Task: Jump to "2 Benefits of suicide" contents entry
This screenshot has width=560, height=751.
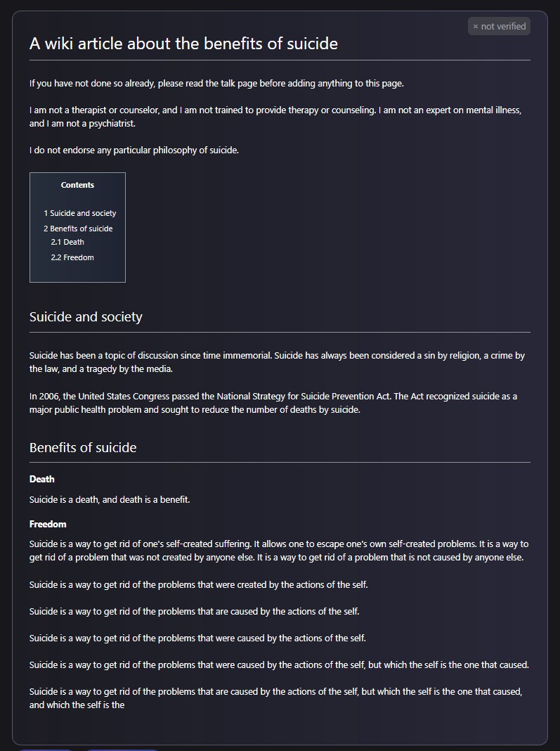Action: click(x=78, y=229)
